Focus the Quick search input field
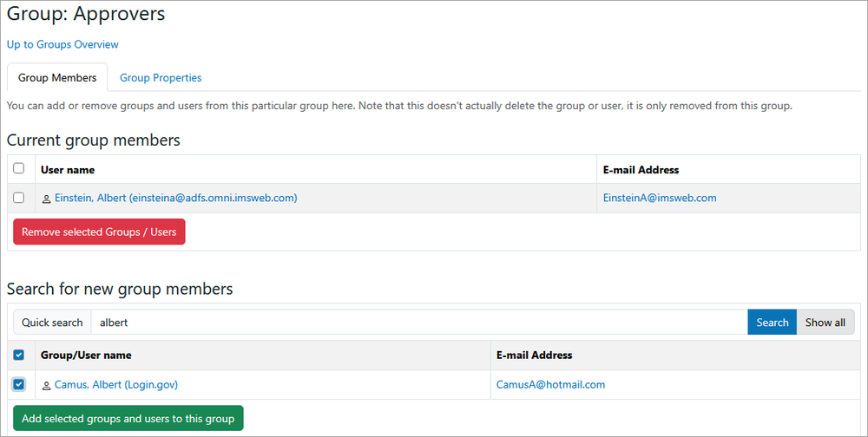Screen dimensions: 868x437 [419, 323]
